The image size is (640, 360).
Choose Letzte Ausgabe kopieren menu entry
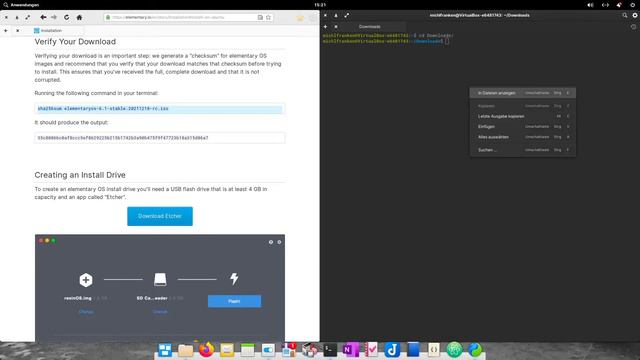523,116
